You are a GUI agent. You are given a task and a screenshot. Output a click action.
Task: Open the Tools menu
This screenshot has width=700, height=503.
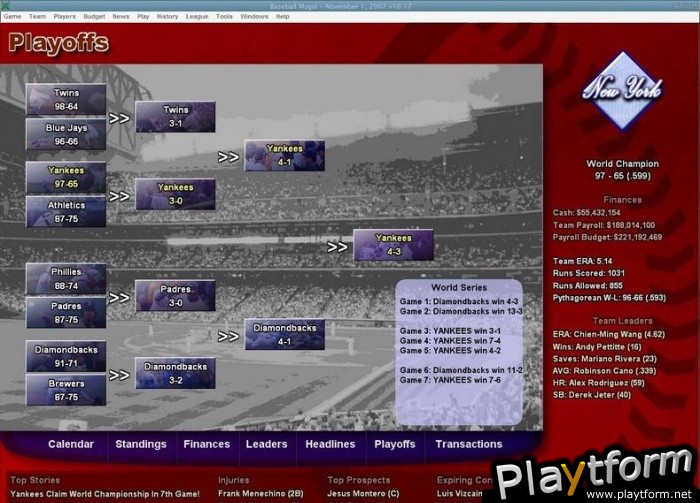coord(224,17)
